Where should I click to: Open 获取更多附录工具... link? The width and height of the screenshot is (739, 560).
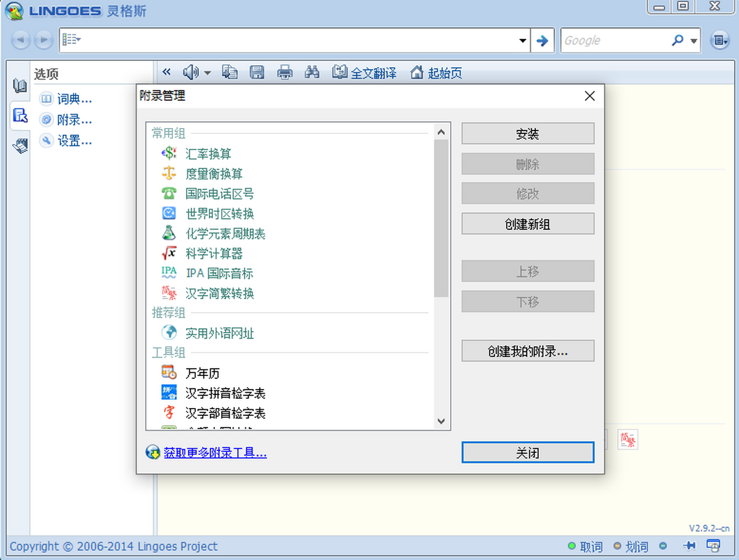tap(215, 453)
